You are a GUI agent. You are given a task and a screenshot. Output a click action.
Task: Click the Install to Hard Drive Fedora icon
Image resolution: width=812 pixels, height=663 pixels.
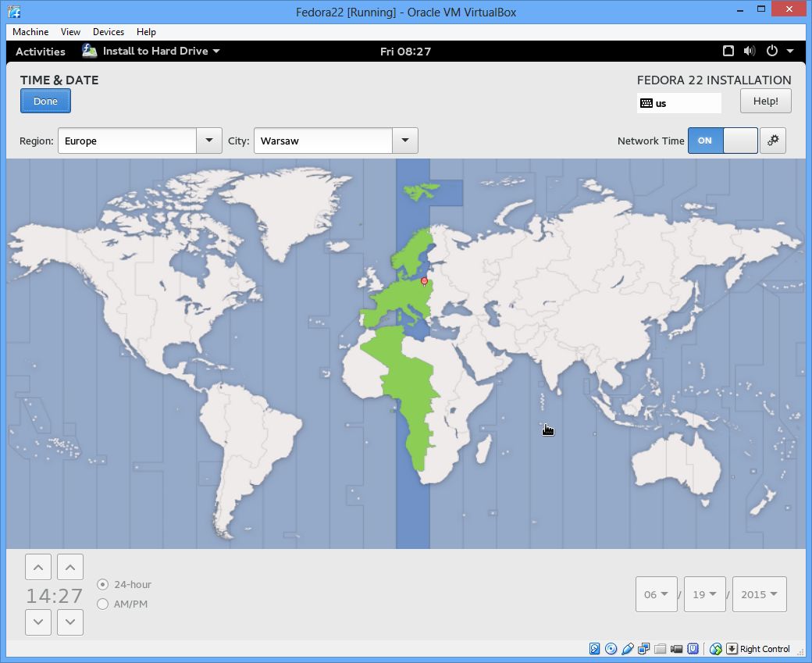tap(89, 51)
